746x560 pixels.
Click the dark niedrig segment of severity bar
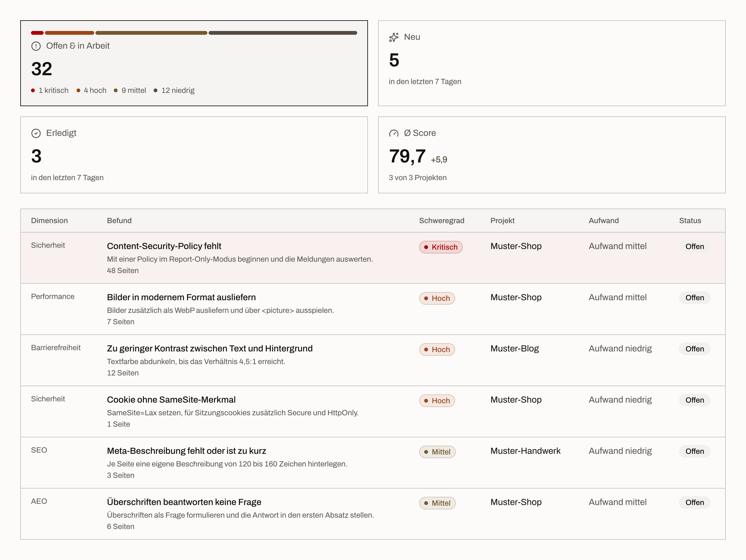click(x=283, y=33)
